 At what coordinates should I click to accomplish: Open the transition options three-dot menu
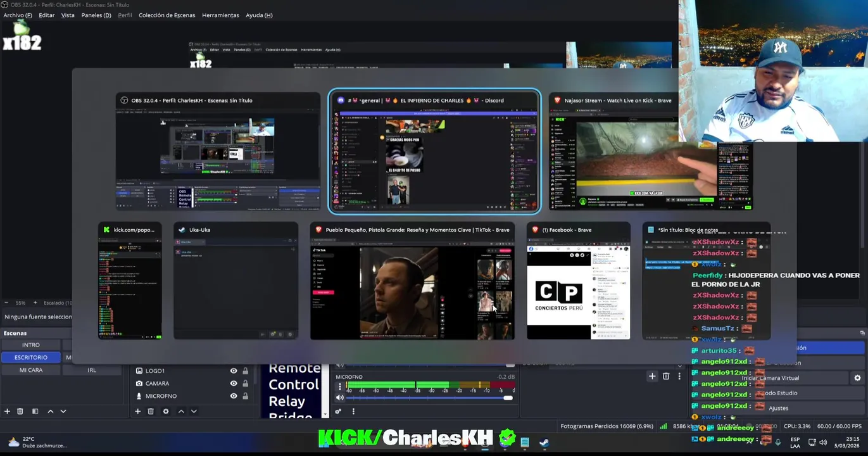coord(679,376)
